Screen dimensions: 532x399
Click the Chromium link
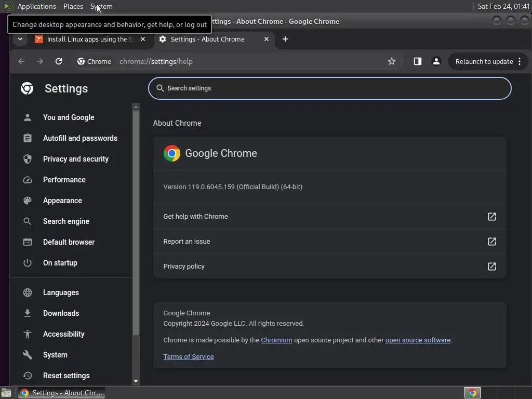276,340
